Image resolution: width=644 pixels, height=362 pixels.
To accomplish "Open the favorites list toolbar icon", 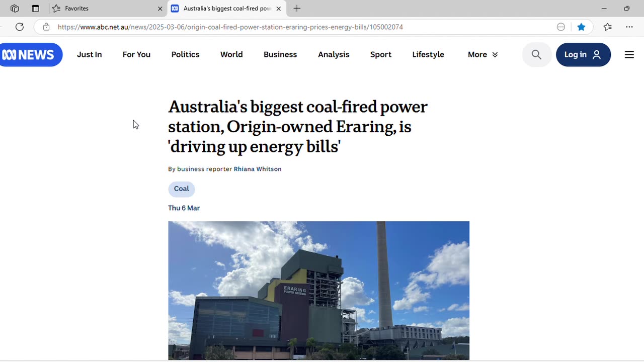I will click(x=608, y=27).
